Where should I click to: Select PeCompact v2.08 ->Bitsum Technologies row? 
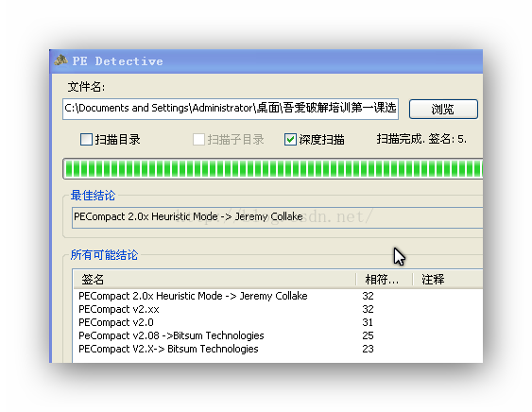click(x=278, y=335)
